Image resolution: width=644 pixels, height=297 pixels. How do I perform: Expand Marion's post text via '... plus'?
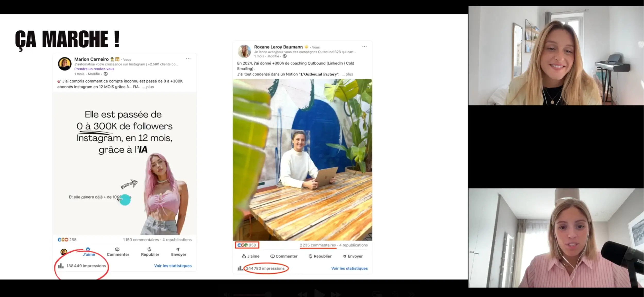[148, 87]
